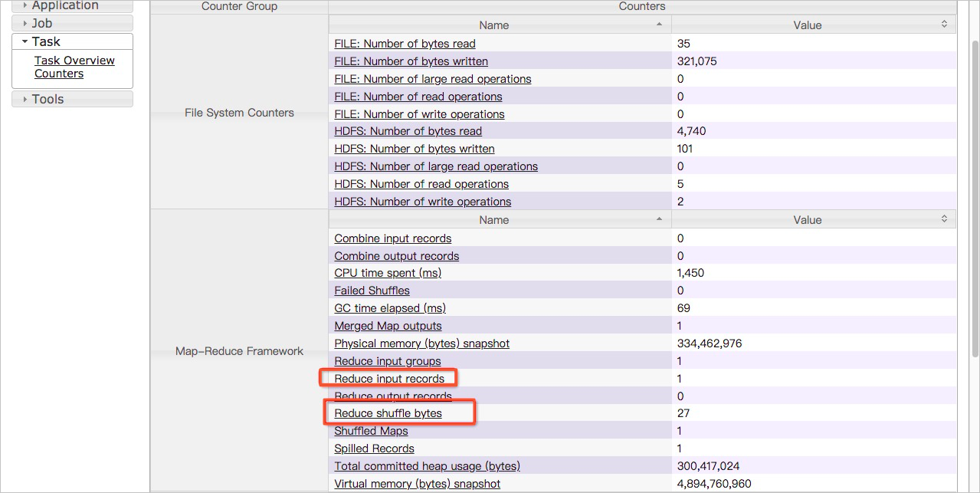Open FILE: Number of bytes read counter
This screenshot has width=980, height=493.
[x=405, y=44]
